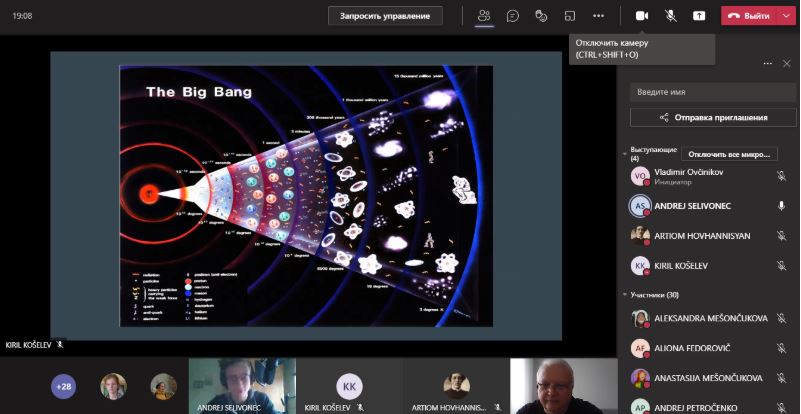
Task: Close the participants panel
Action: [787, 63]
